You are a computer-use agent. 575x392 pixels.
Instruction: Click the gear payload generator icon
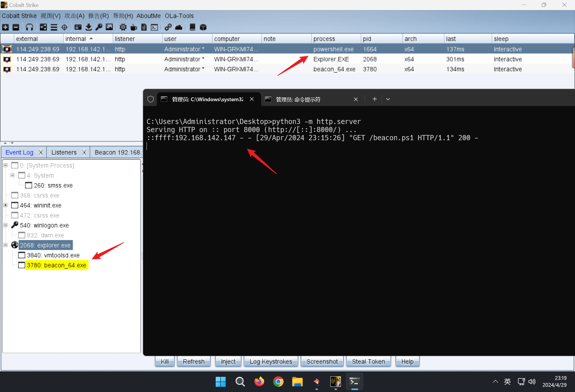click(123, 27)
